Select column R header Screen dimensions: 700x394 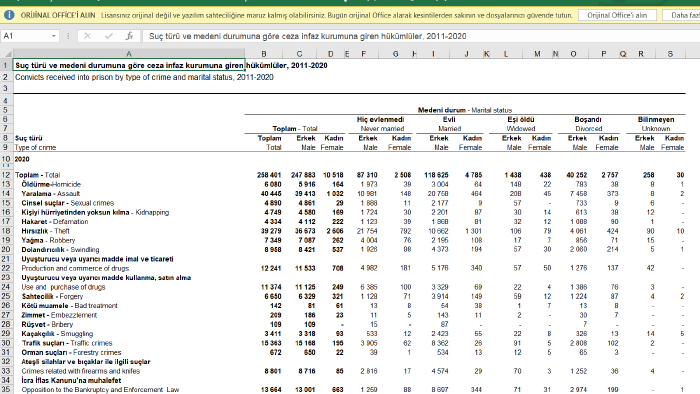pyautogui.click(x=641, y=54)
